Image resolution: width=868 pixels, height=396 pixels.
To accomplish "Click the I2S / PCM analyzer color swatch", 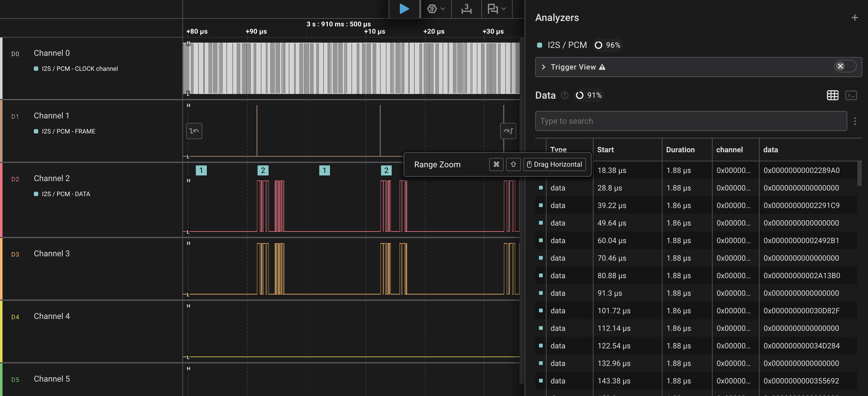I will tap(540, 45).
